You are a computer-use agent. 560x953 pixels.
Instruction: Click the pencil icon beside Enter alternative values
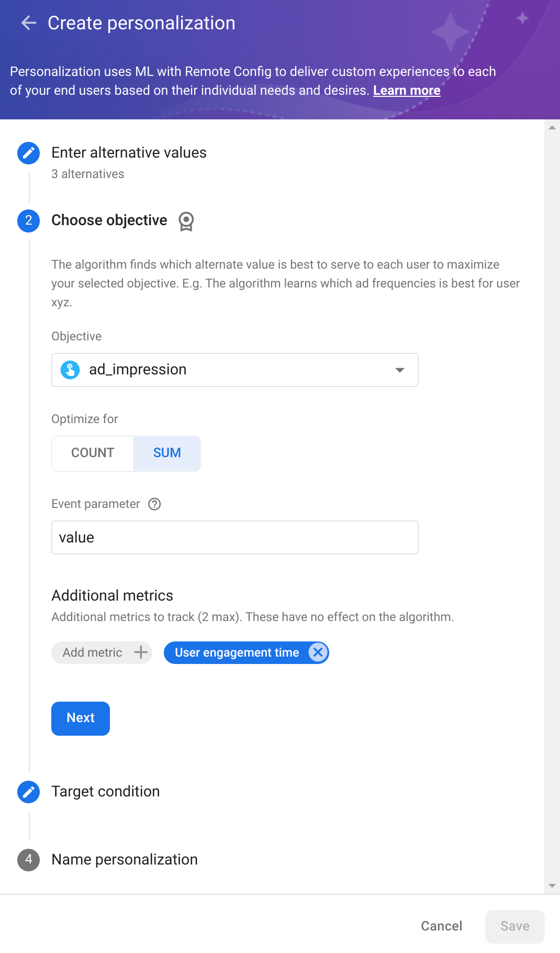[x=28, y=153]
